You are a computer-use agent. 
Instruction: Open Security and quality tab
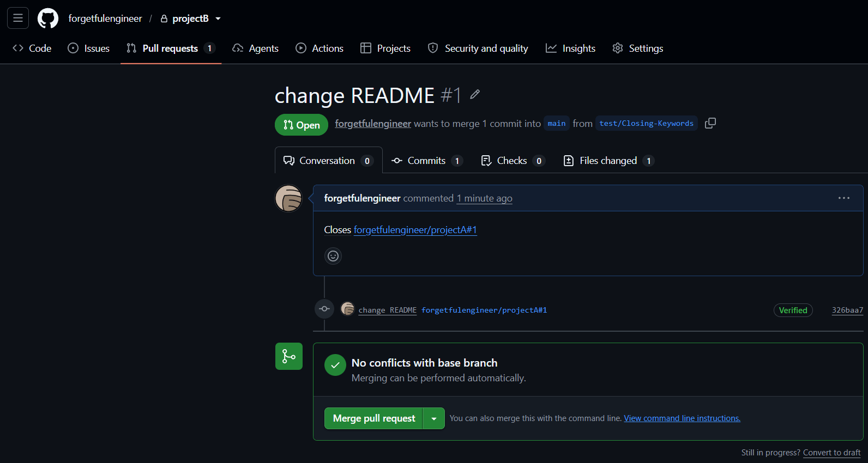click(478, 48)
